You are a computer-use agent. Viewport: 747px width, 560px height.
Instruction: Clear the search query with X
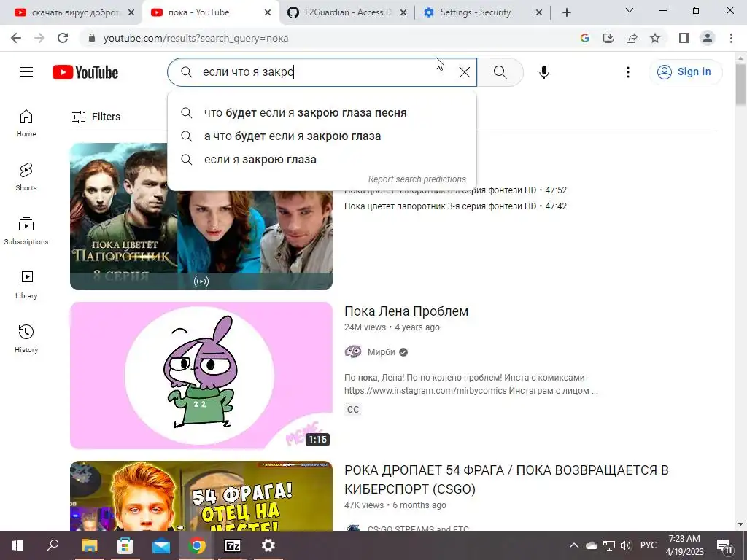point(465,72)
